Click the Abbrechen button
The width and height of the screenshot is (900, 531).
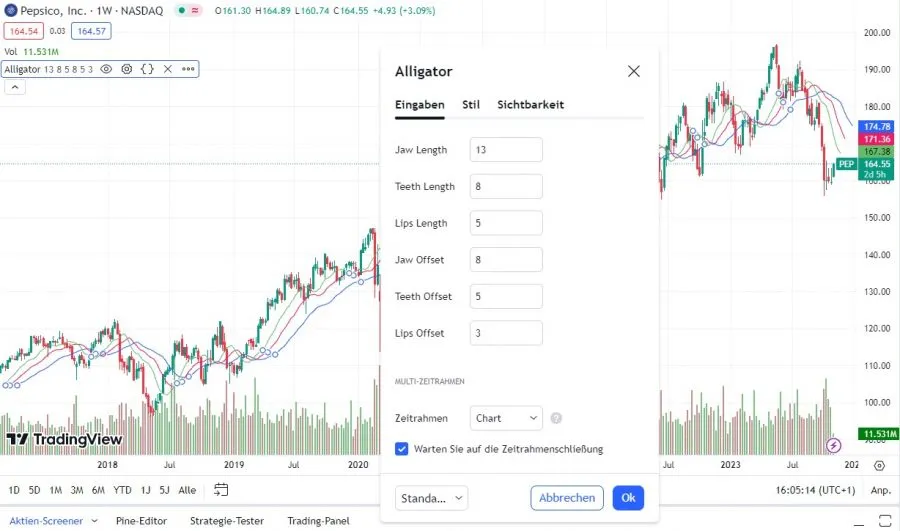pos(567,498)
